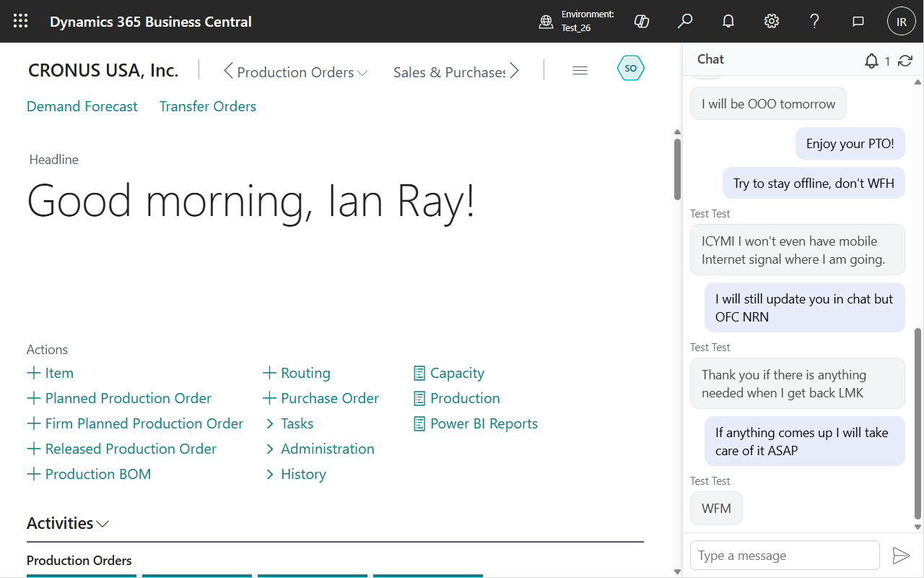Open the settings gear icon
Image resolution: width=924 pixels, height=578 pixels.
pos(772,22)
